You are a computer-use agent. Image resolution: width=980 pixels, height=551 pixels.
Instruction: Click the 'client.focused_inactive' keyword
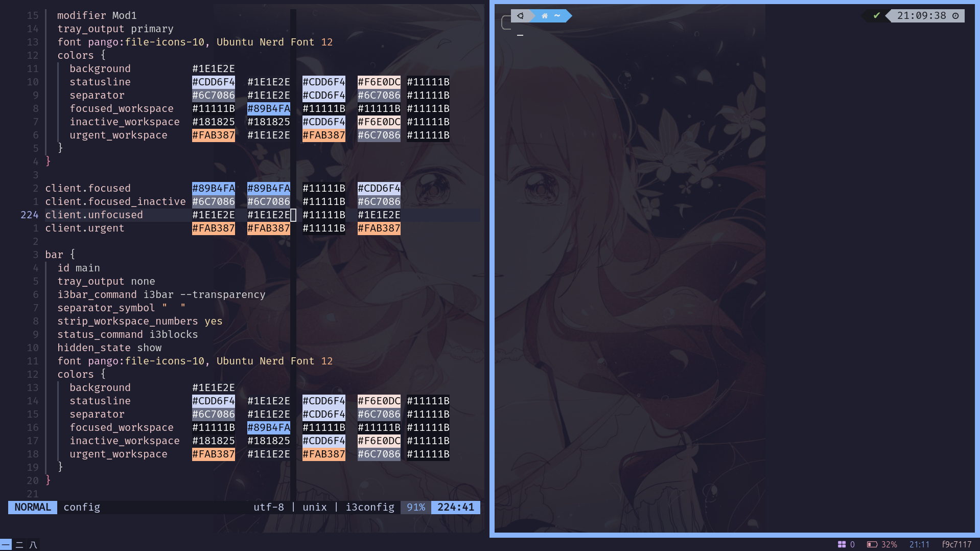pyautogui.click(x=115, y=201)
